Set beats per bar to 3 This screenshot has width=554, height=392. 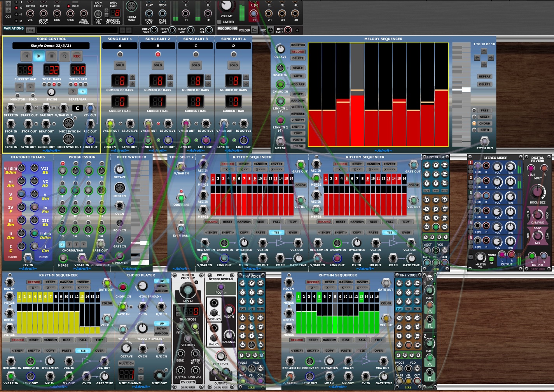pos(73,92)
